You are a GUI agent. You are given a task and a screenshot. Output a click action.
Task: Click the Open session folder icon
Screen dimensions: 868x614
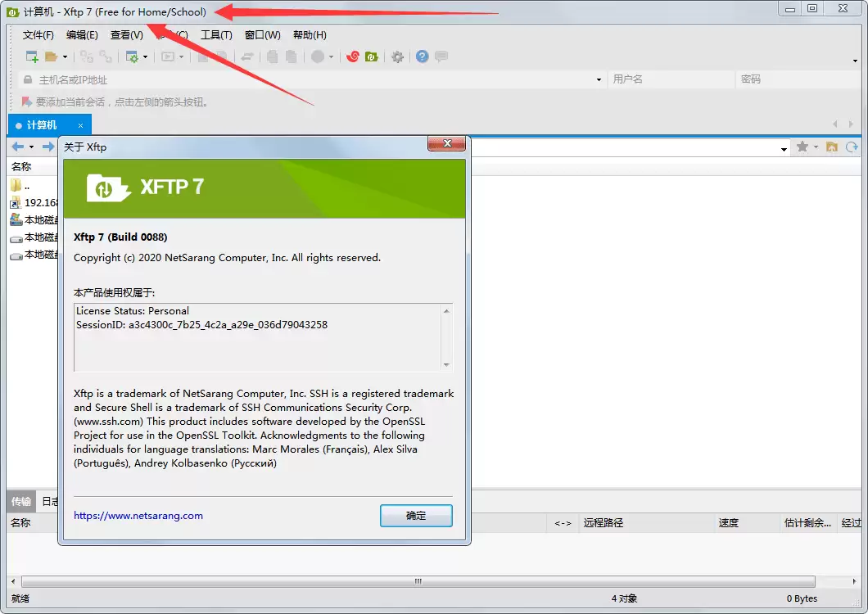click(52, 56)
